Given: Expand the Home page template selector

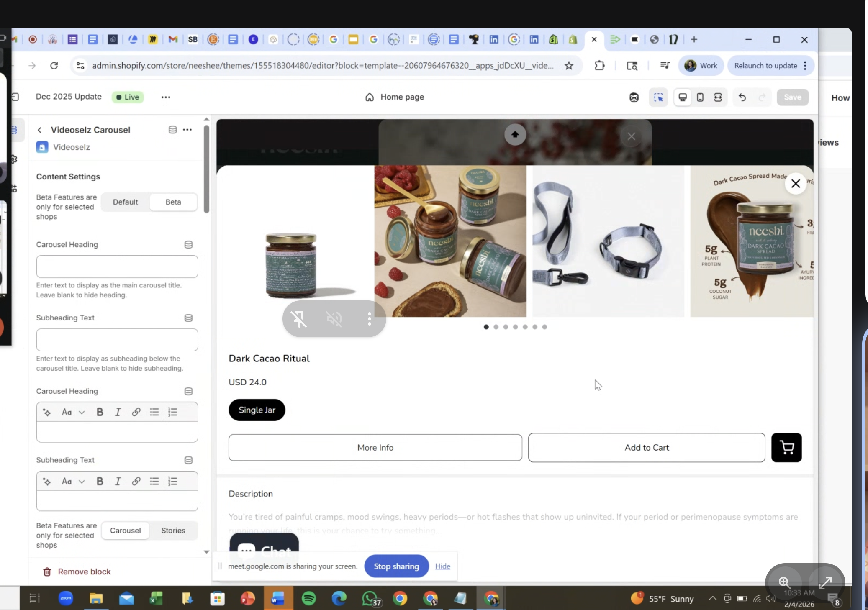Looking at the screenshot, I should (x=394, y=97).
